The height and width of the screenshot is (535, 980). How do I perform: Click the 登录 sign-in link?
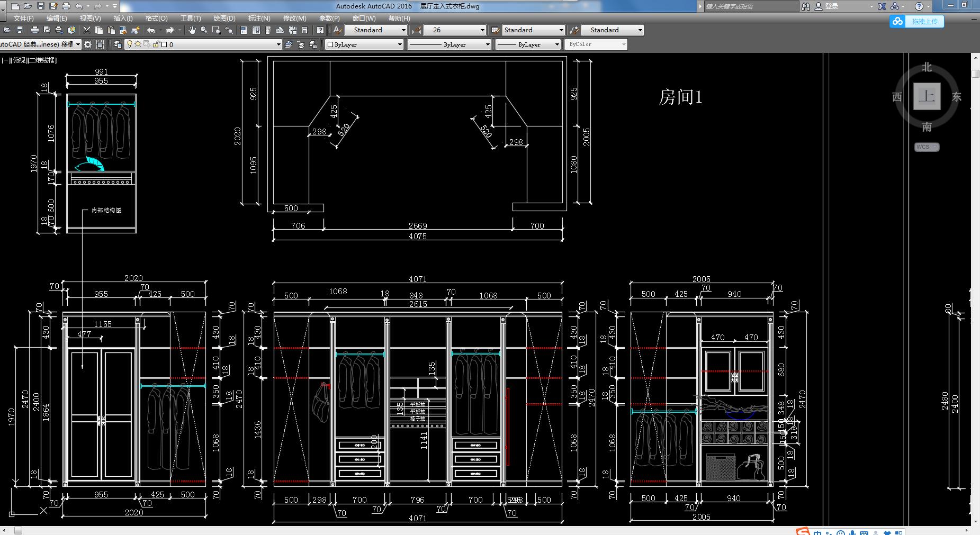pyautogui.click(x=832, y=6)
